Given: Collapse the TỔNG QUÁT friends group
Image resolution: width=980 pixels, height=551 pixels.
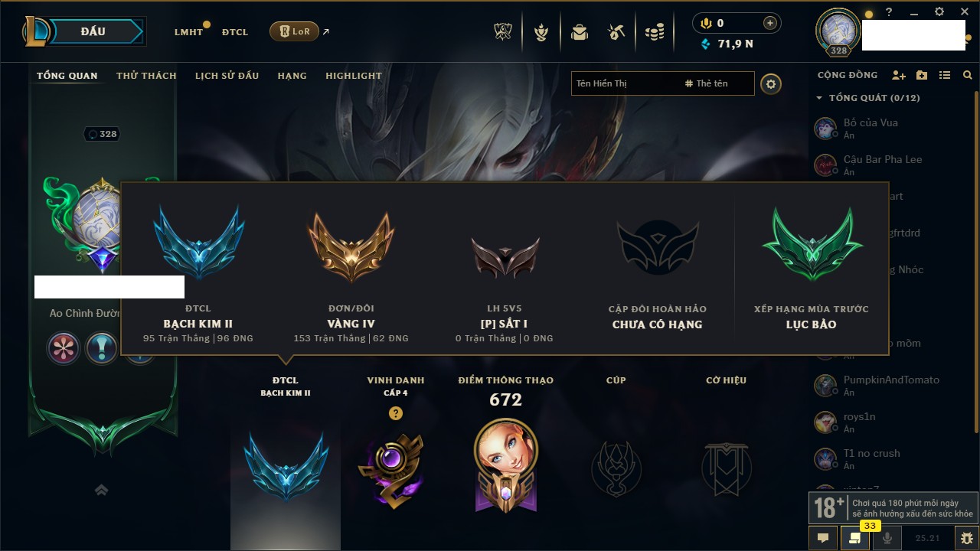Looking at the screenshot, I should point(819,98).
